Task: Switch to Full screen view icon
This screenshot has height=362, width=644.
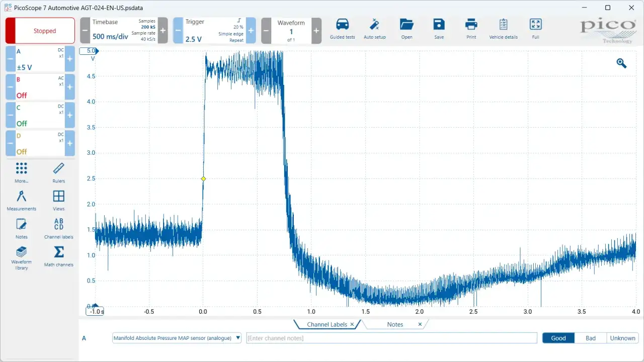Action: tap(535, 24)
